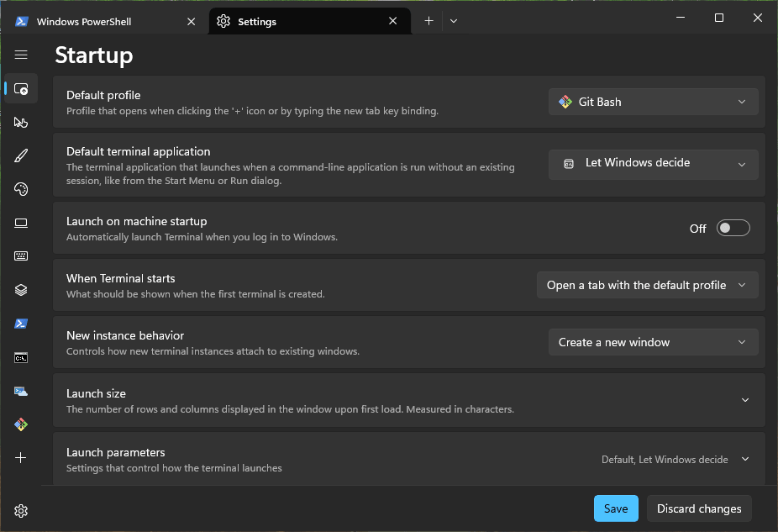The image size is (778, 532).
Task: Open Color schemes palette sidebar icon
Action: (x=21, y=189)
